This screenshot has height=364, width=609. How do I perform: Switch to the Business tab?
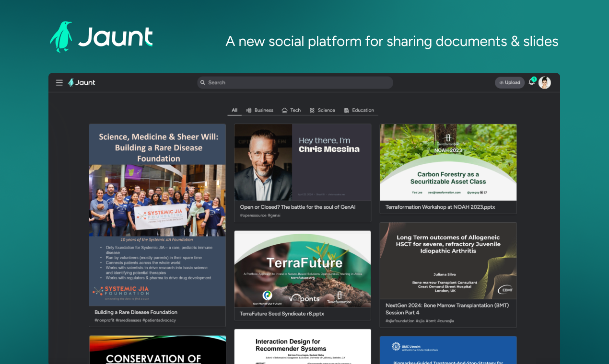pos(259,110)
